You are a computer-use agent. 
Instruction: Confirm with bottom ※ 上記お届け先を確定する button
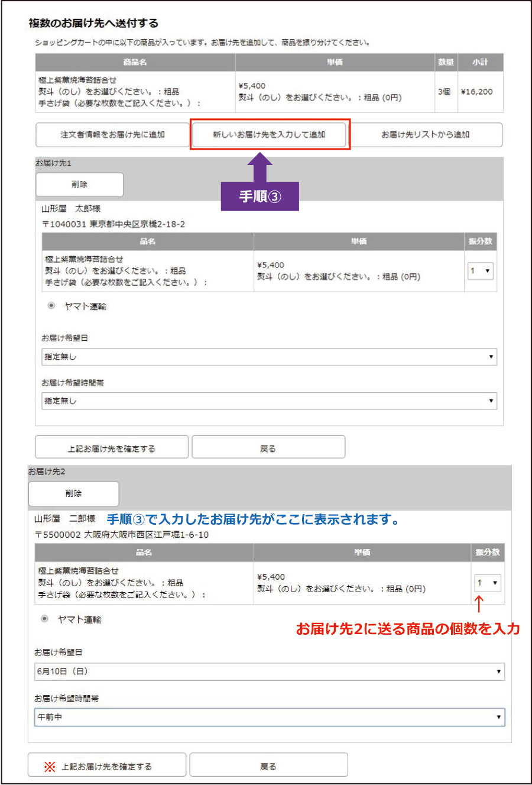click(107, 765)
